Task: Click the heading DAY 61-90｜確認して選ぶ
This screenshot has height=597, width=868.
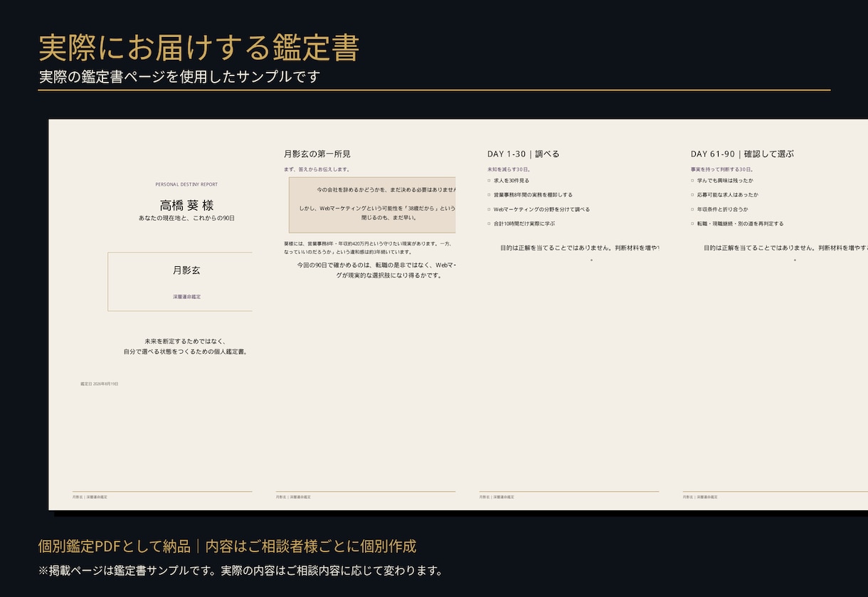Action: 742,154
